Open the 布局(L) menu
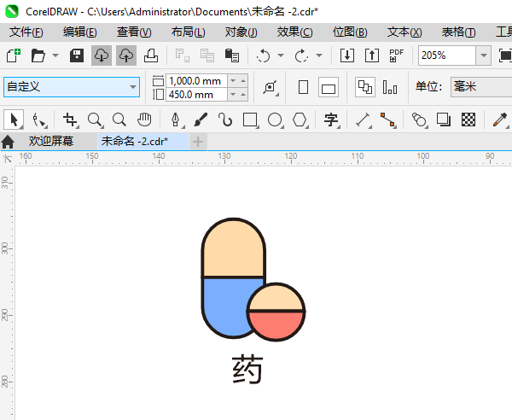512x420 pixels. 188,32
